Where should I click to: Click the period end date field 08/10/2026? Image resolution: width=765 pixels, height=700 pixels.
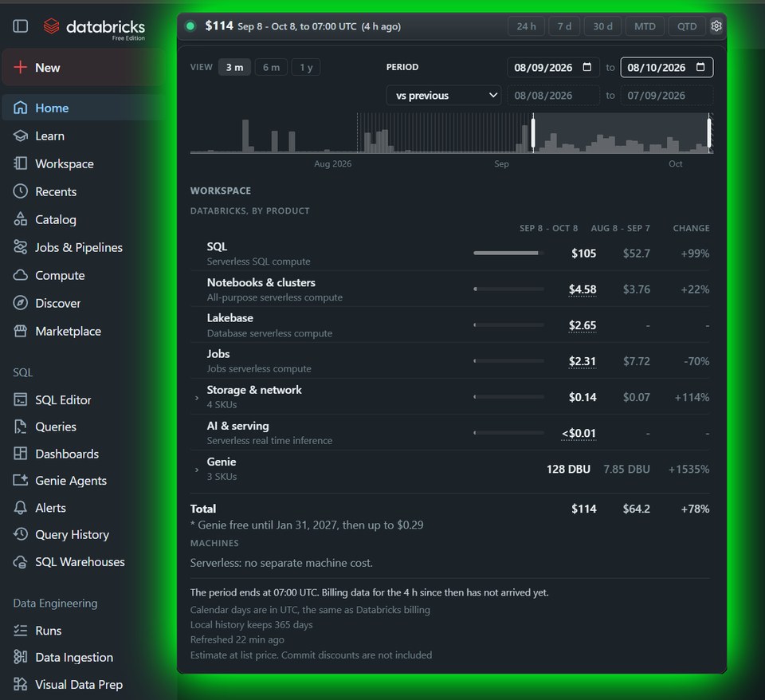[666, 67]
